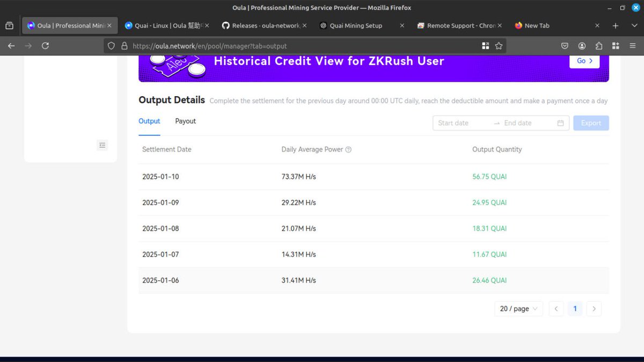This screenshot has height=362, width=644.
Task: Close the Oula Professional Mining tab
Action: 109,25
